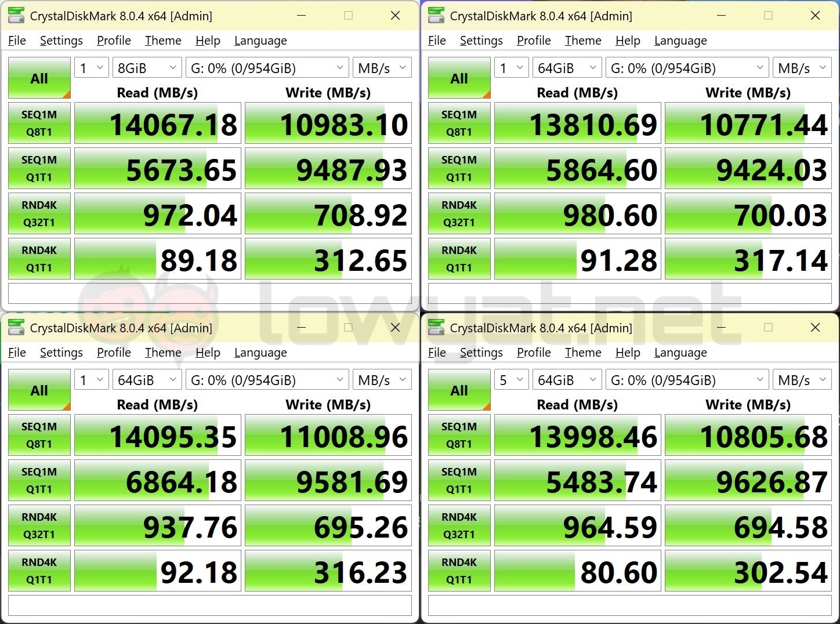Click the All button in the window with test count 5
The height and width of the screenshot is (624, 840).
click(x=459, y=390)
